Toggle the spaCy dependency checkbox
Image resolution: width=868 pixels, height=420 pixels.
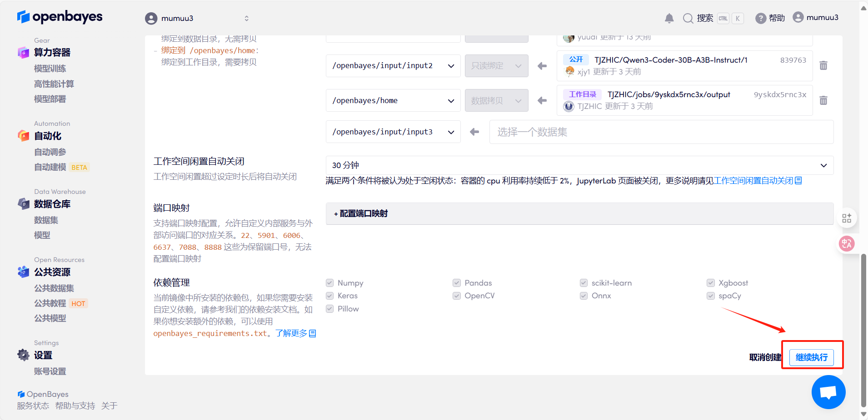[710, 296]
